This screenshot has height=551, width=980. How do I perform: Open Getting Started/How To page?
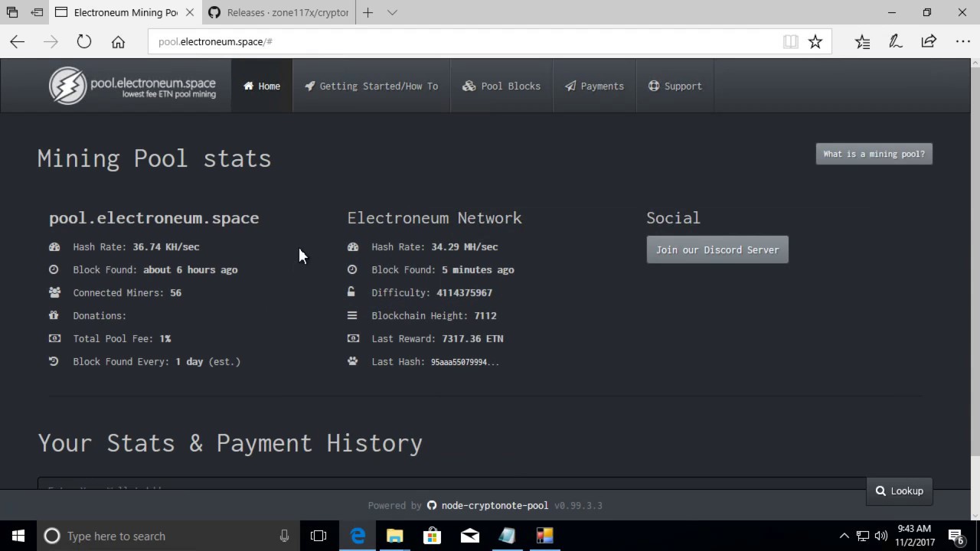(x=371, y=86)
